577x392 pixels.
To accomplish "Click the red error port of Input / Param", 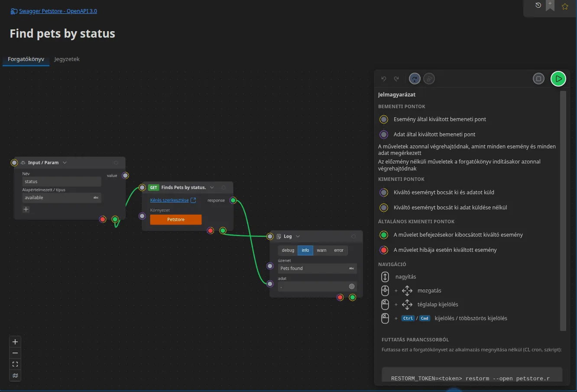I will tap(103, 219).
